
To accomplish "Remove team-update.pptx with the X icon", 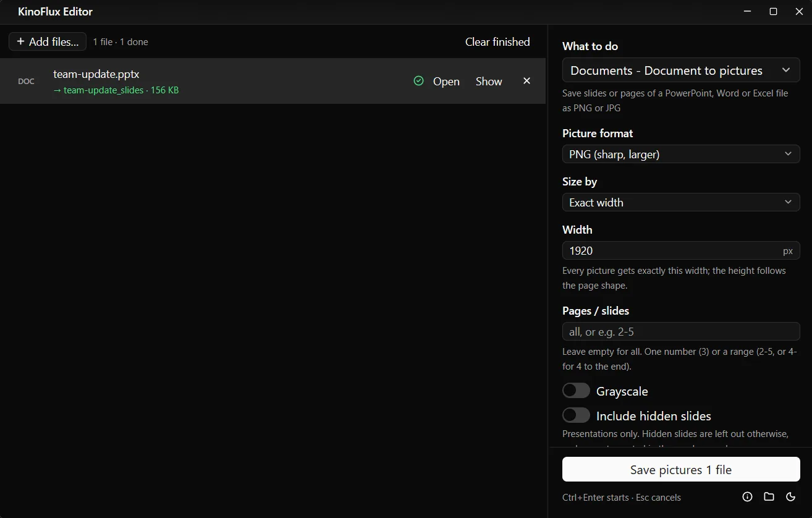I will pos(527,81).
